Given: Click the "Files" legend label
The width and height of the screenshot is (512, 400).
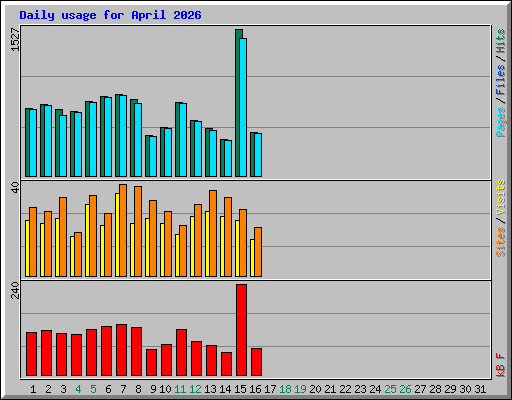Looking at the screenshot, I should point(500,80).
